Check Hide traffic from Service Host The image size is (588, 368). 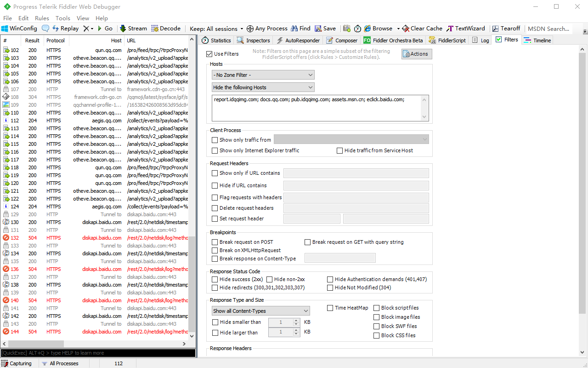[340, 150]
